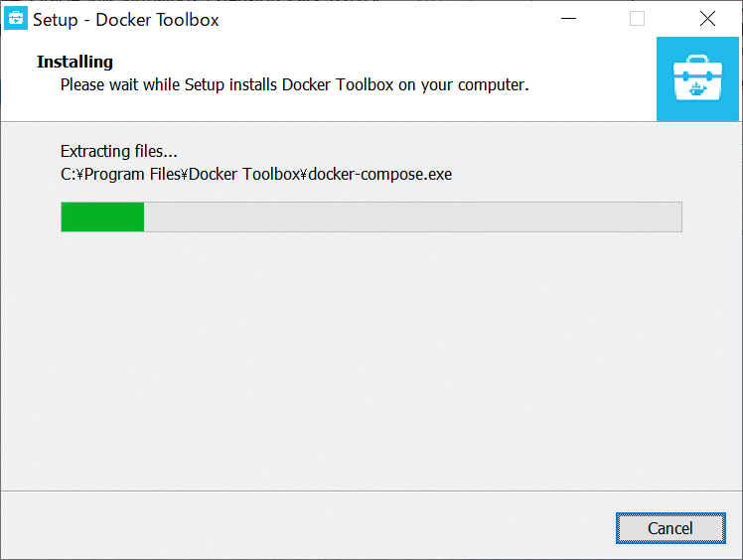Click the docker-compose.exe filename in the path

[380, 175]
